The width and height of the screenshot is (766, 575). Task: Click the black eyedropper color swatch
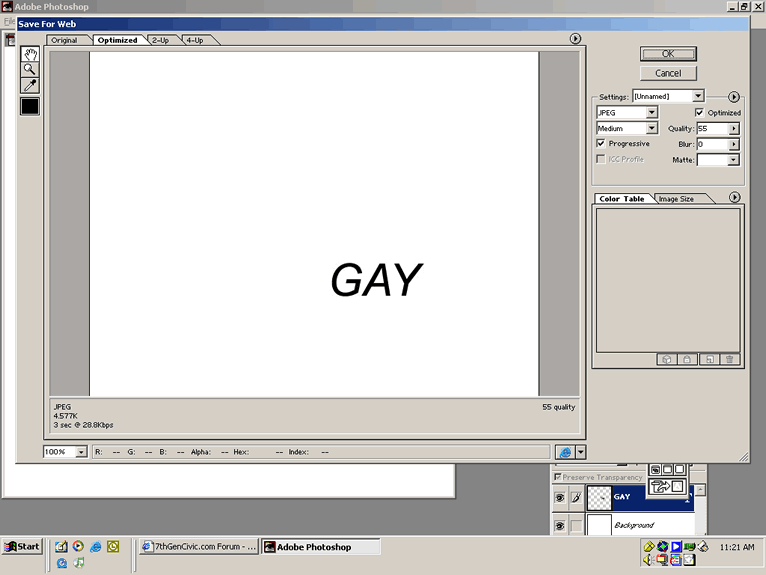click(30, 106)
